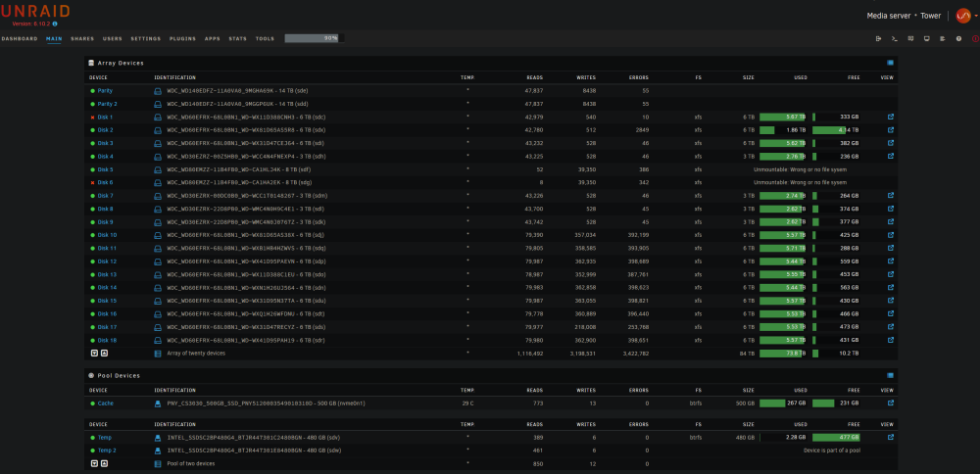Viewport: 980px width, 474px height.
Task: Click the help question mark icon
Action: tap(958, 39)
